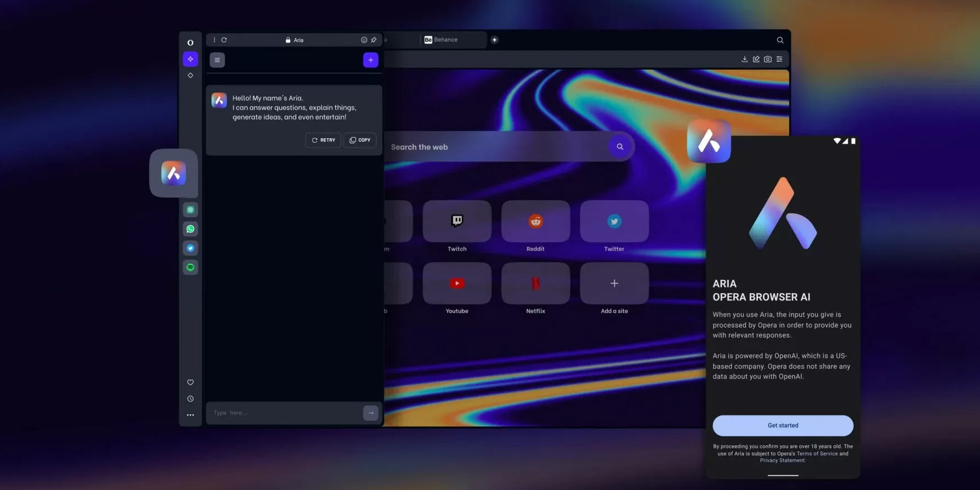This screenshot has height=490, width=980.
Task: Open Twitter in the sidebar
Action: 190,248
